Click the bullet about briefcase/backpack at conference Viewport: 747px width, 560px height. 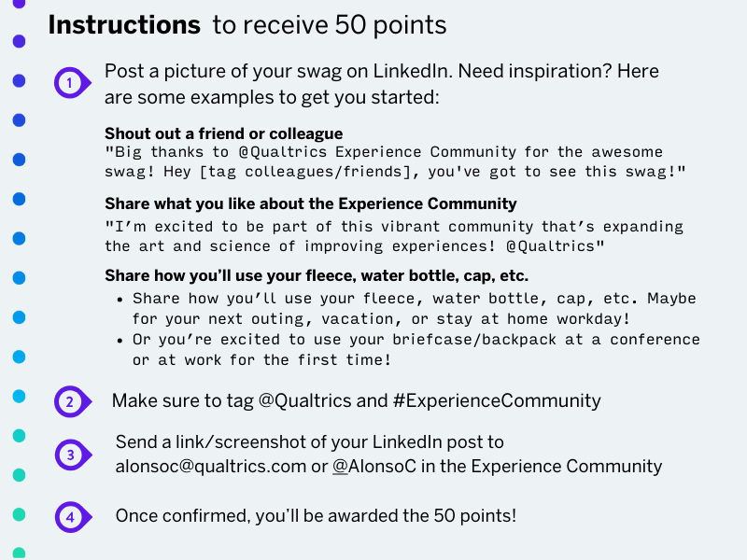(x=416, y=349)
